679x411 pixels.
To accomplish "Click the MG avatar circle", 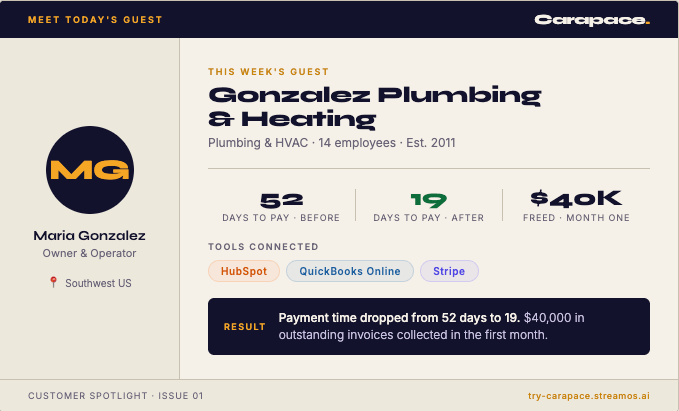I will coord(90,170).
